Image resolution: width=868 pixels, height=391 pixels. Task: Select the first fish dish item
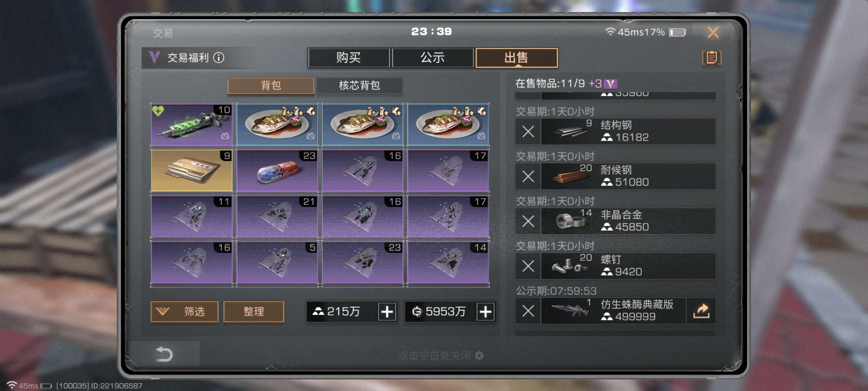click(x=277, y=124)
